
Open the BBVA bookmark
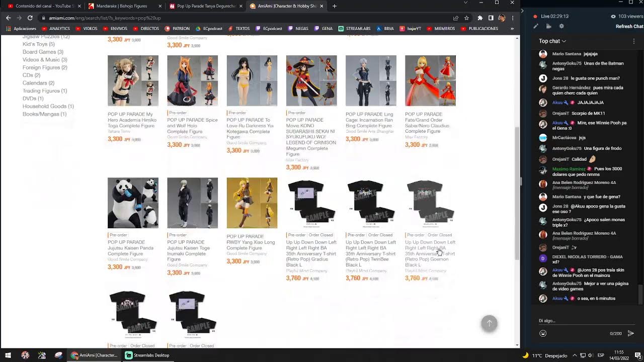pos(385,29)
